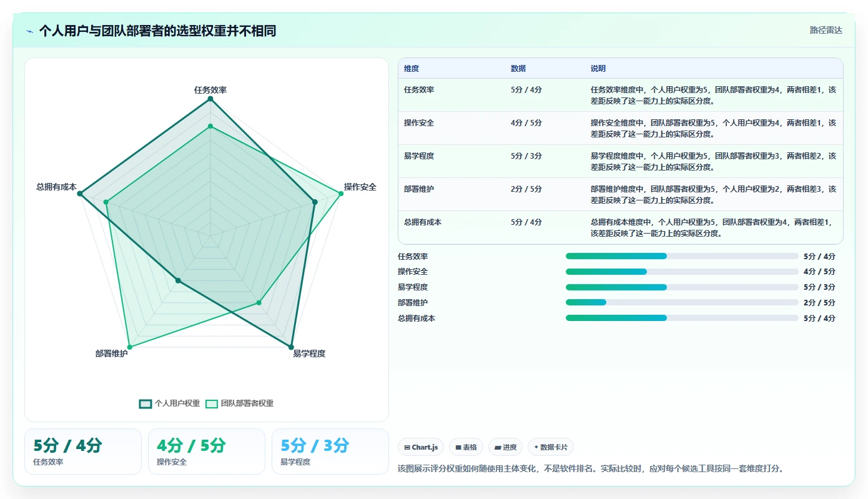Toggle the 团队部署者权重 legend item

[x=240, y=403]
